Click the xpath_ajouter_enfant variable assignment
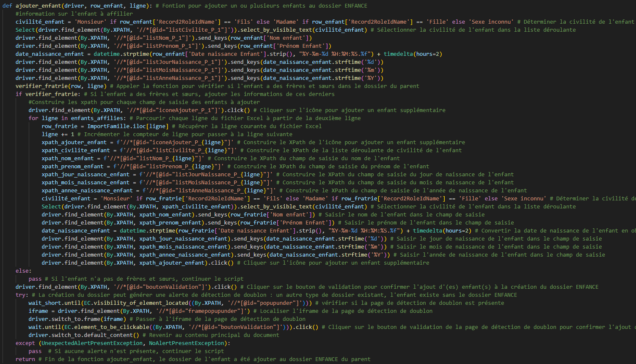Viewport: 636px width, 364px height. pyautogui.click(x=74, y=142)
